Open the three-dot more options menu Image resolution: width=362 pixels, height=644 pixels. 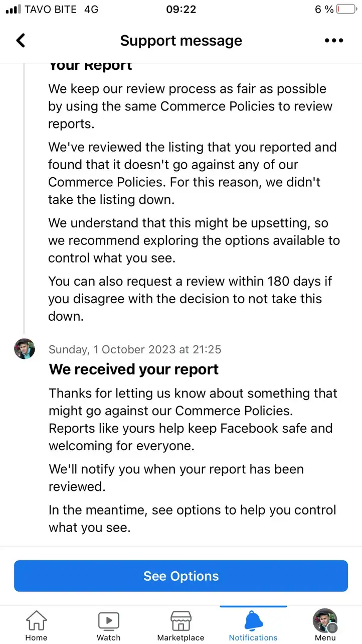pyautogui.click(x=334, y=41)
